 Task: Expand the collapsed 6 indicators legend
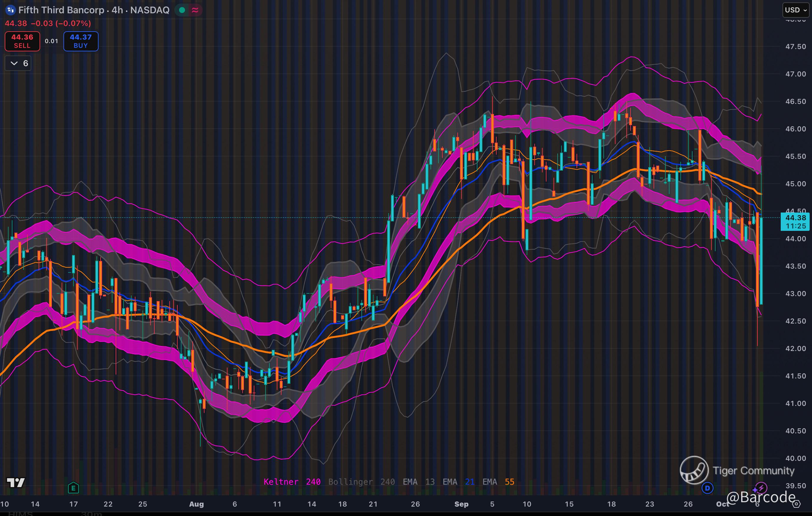[18, 63]
